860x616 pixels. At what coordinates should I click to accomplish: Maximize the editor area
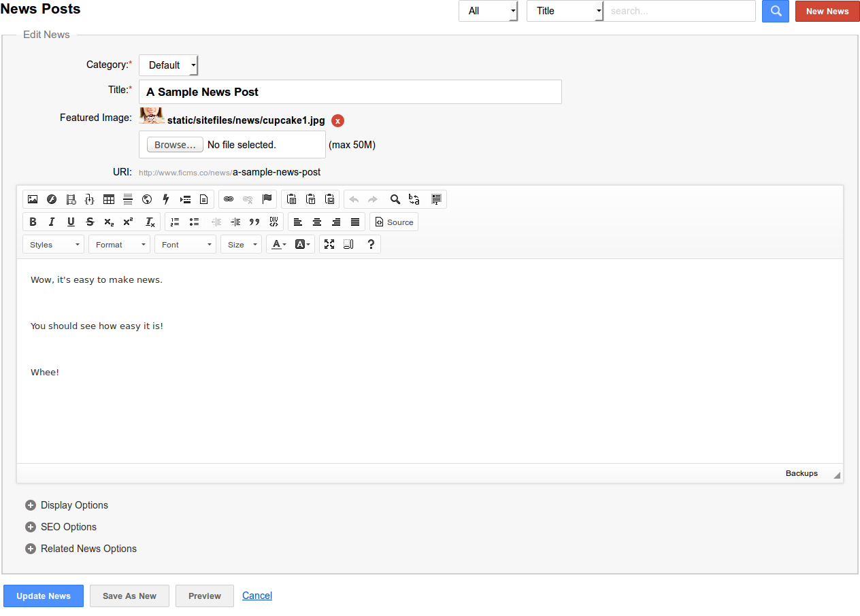pos(329,245)
